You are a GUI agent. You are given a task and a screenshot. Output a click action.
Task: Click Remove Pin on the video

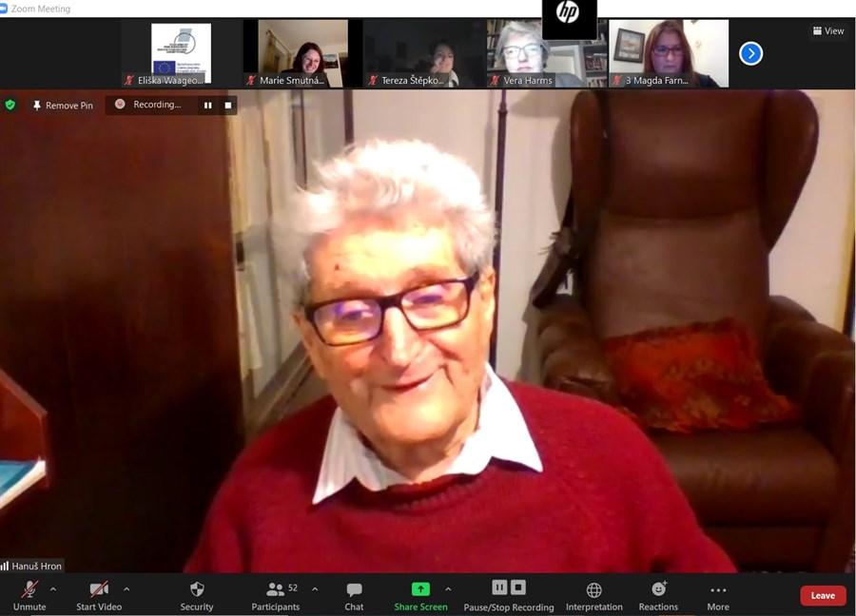pyautogui.click(x=63, y=105)
